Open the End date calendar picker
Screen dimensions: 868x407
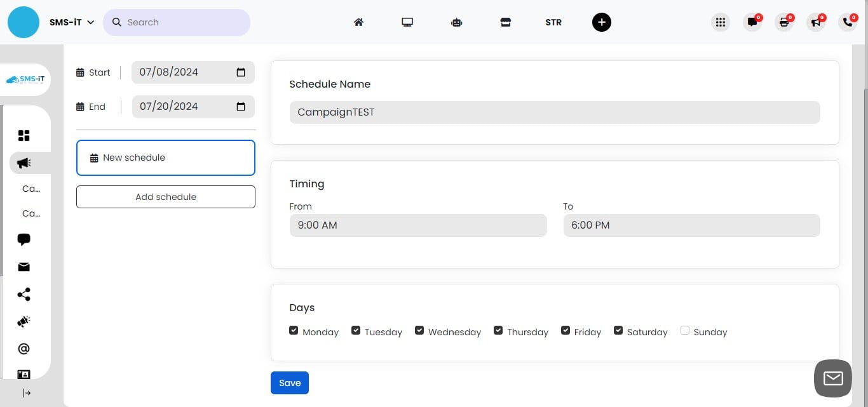(241, 107)
